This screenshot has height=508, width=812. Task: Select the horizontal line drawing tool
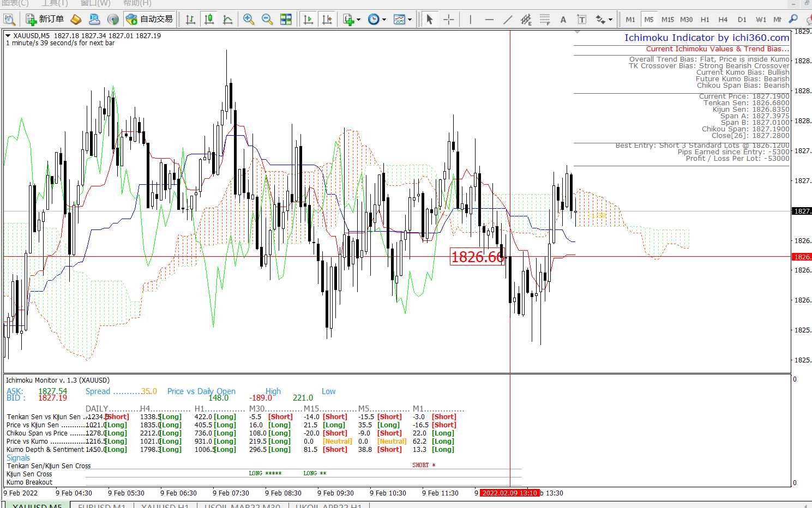[x=489, y=20]
